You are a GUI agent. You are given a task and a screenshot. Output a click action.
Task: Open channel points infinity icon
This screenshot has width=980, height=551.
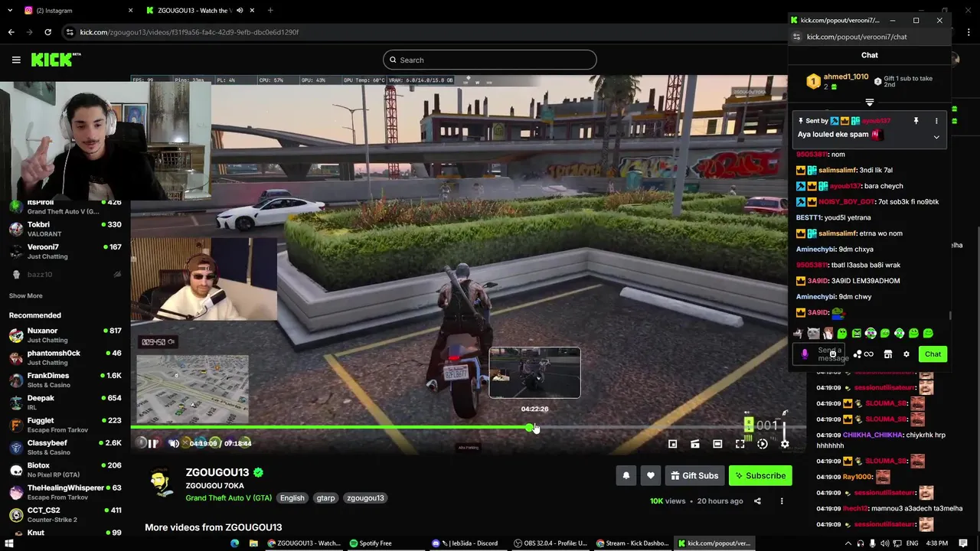(868, 354)
